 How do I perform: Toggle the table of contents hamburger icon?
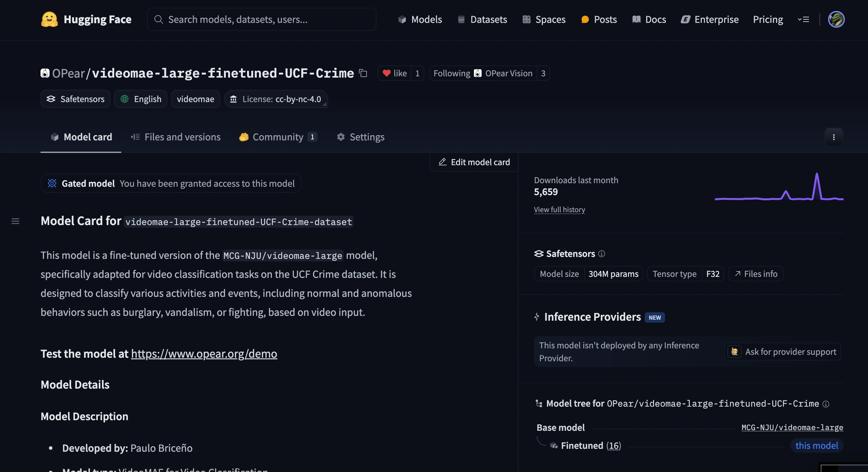(x=15, y=221)
